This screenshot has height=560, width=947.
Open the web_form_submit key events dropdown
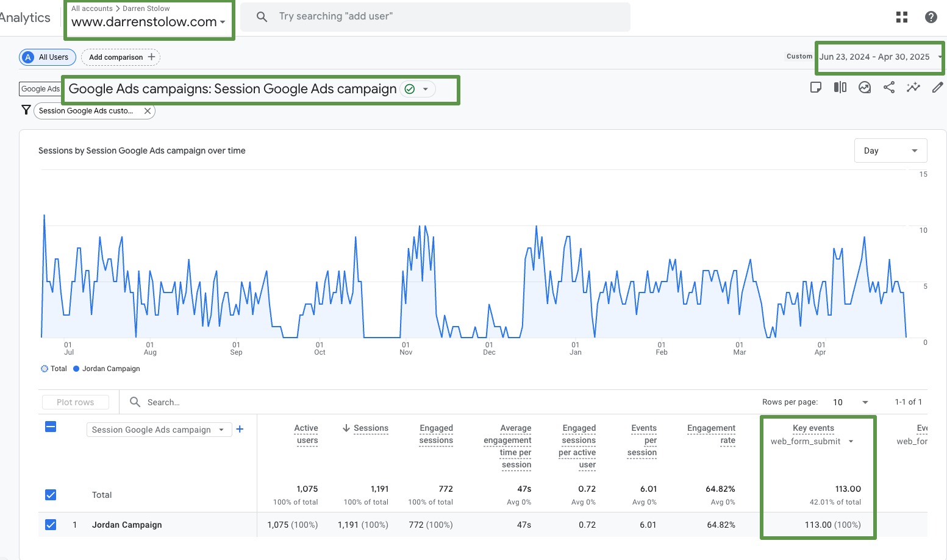click(812, 441)
